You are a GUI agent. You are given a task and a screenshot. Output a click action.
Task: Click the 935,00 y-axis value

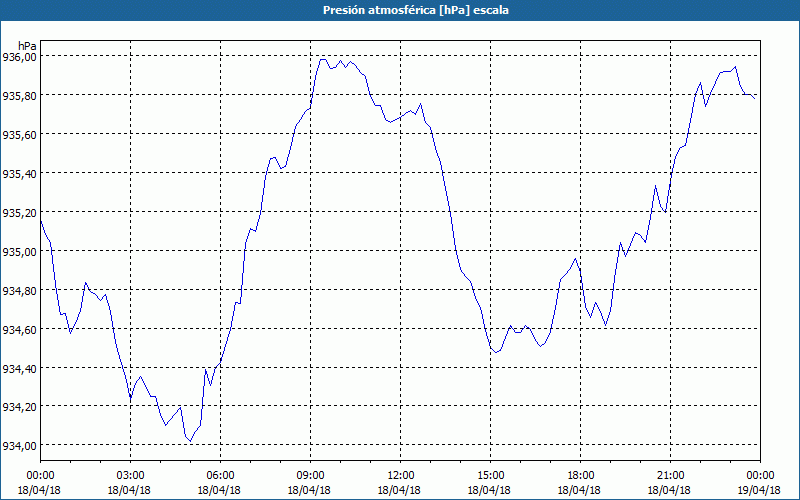click(x=19, y=251)
